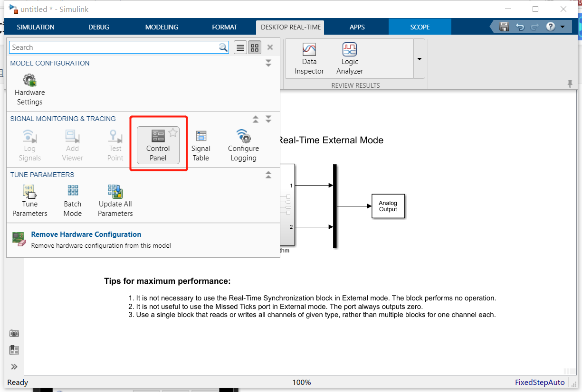Screen dimensions: 582x392
Task: Move Signal Monitoring & Tracing section up
Action: click(x=256, y=119)
